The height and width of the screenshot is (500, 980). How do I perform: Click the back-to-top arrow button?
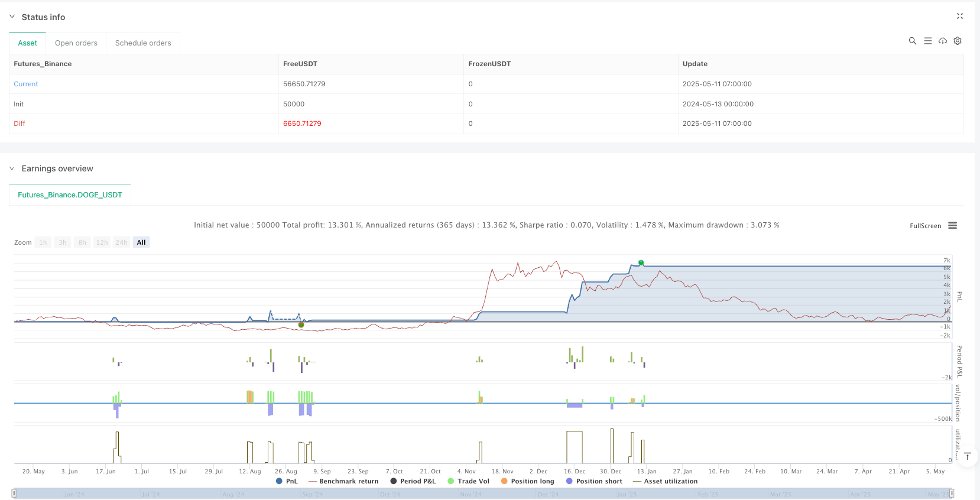click(x=967, y=456)
